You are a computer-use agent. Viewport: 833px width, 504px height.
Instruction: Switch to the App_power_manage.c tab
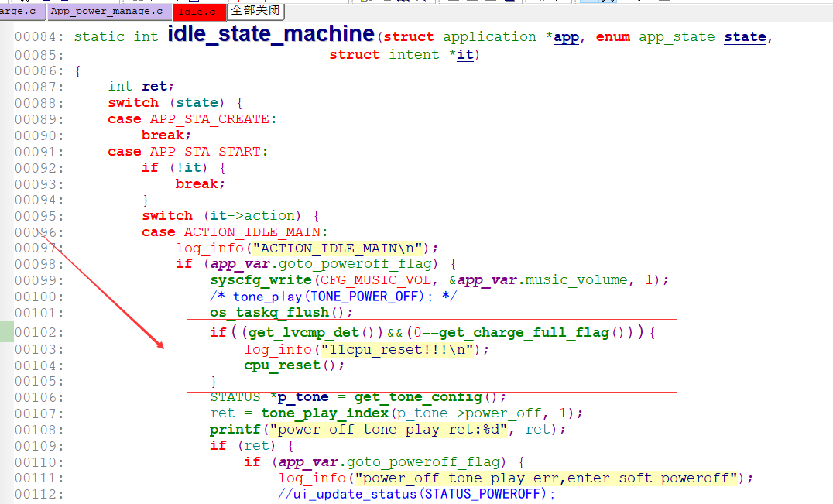(109, 11)
